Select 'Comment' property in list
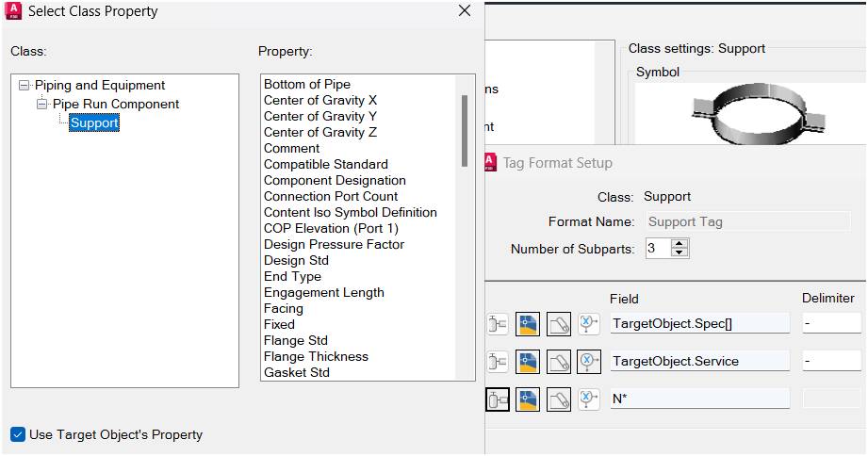The width and height of the screenshot is (868, 456). pos(292,148)
